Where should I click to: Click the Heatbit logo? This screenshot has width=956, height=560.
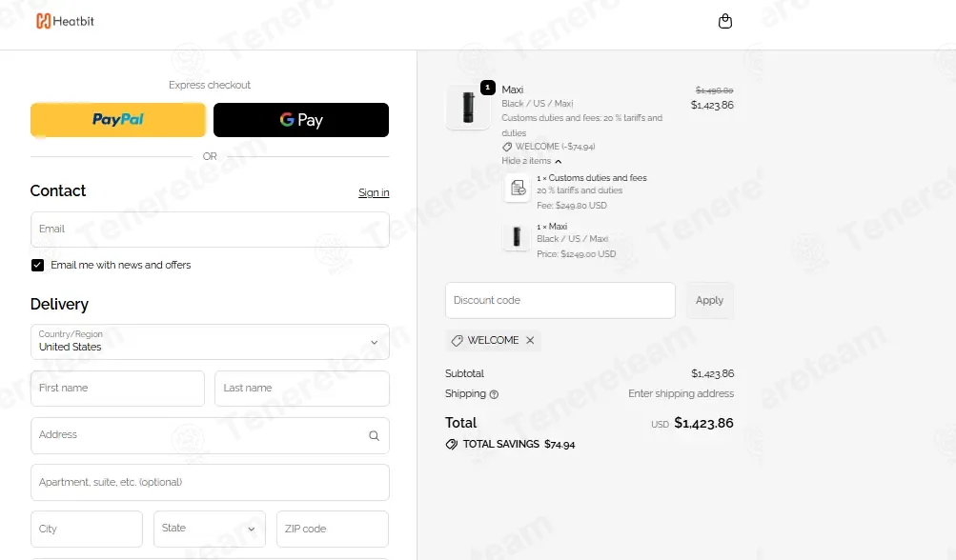(x=65, y=21)
